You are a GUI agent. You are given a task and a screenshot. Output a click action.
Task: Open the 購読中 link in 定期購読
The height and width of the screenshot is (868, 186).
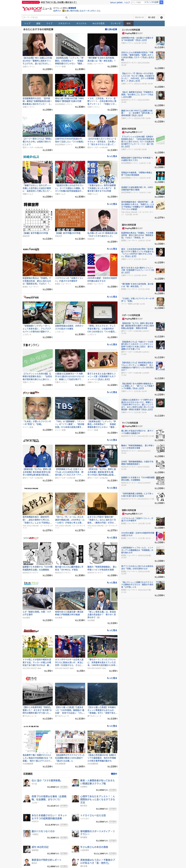[x=114, y=774]
